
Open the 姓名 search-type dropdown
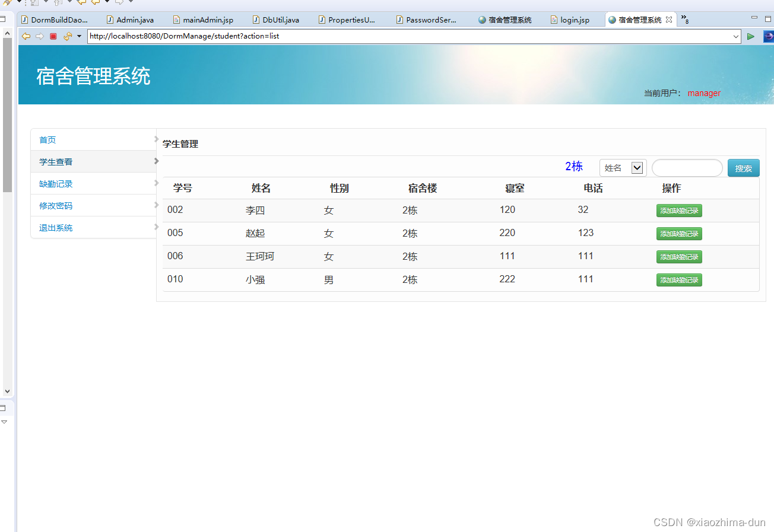coord(623,168)
